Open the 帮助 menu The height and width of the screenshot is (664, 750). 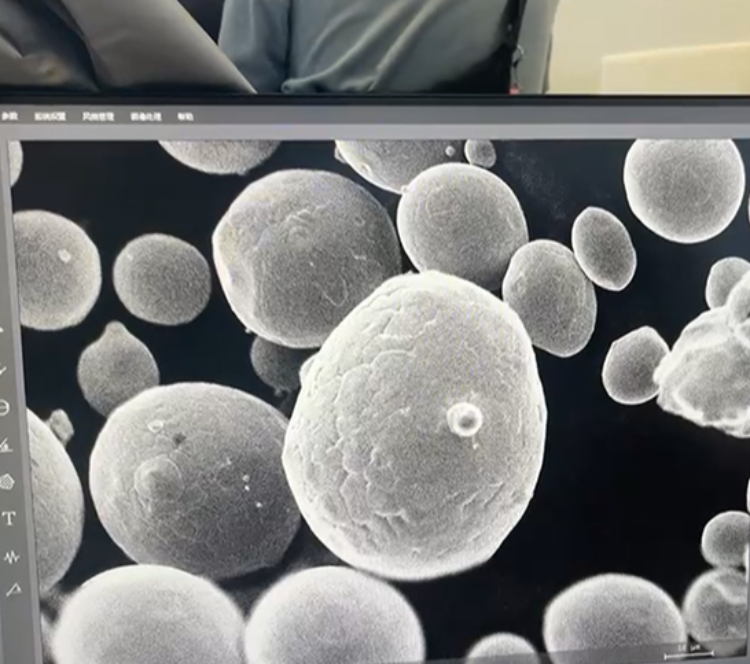pyautogui.click(x=185, y=117)
